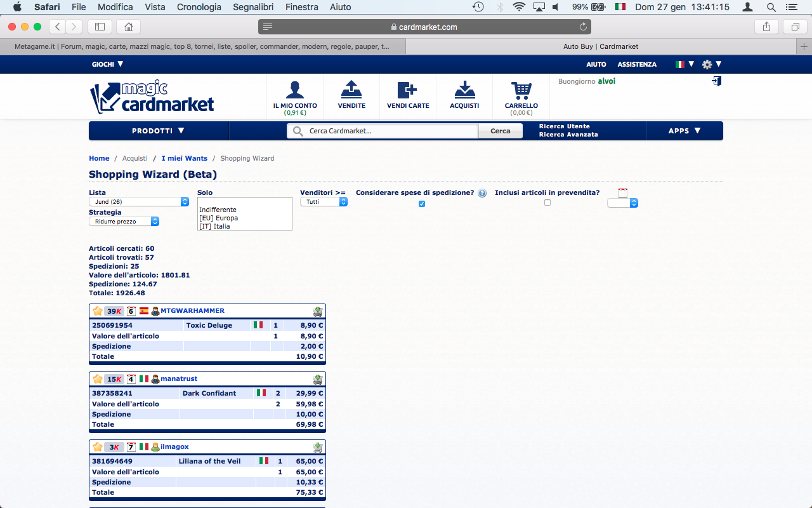Click the help icon by shipping costs
This screenshot has height=508, width=812.
pos(482,193)
